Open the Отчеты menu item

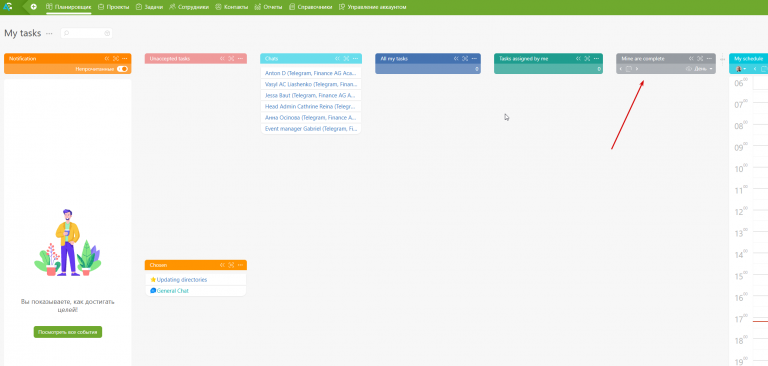pos(268,7)
